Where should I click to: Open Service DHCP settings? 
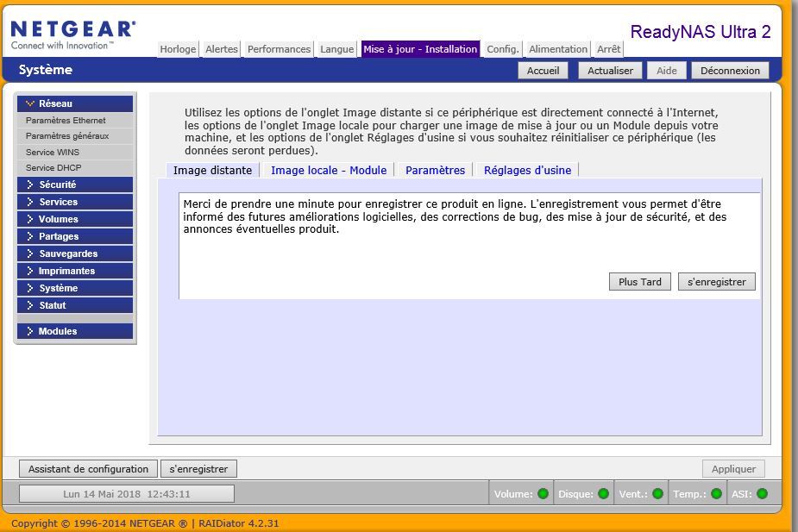(75, 168)
